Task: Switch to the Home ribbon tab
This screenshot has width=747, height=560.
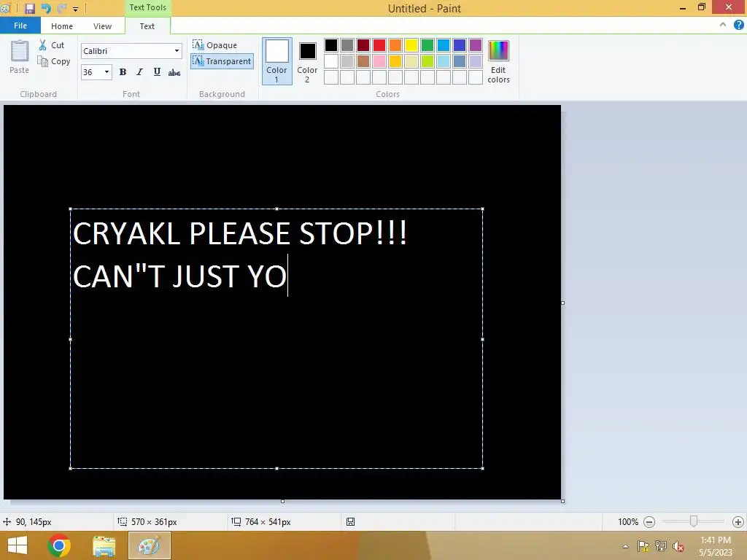Action: pyautogui.click(x=62, y=26)
